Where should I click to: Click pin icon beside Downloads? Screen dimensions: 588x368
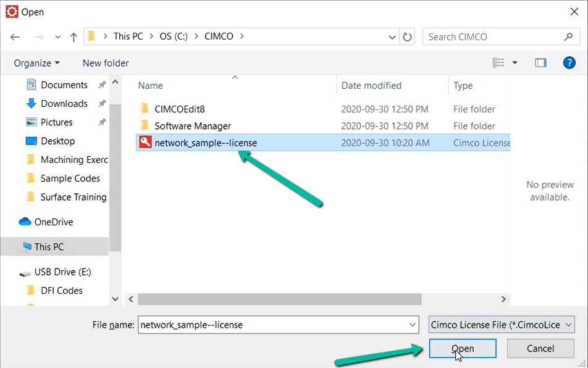pyautogui.click(x=102, y=104)
